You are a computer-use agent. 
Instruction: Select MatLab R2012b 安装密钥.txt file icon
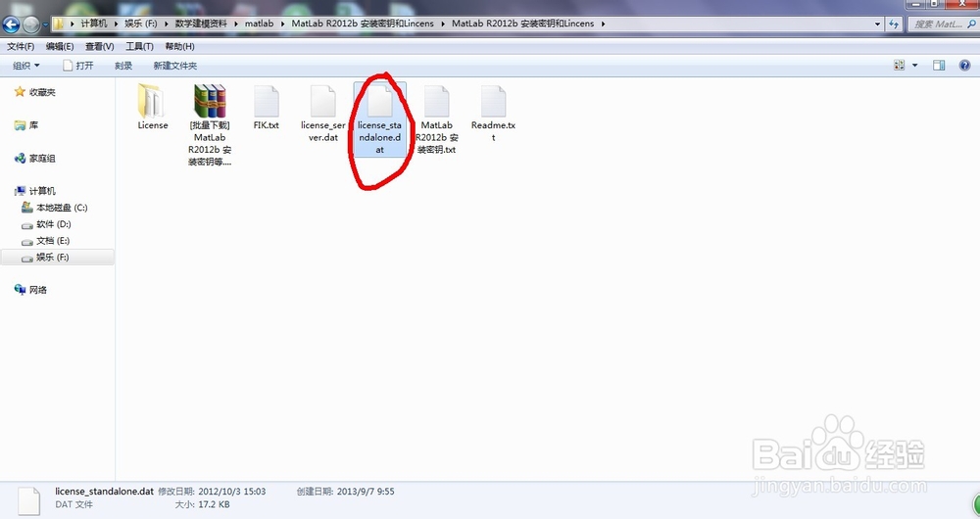point(437,102)
